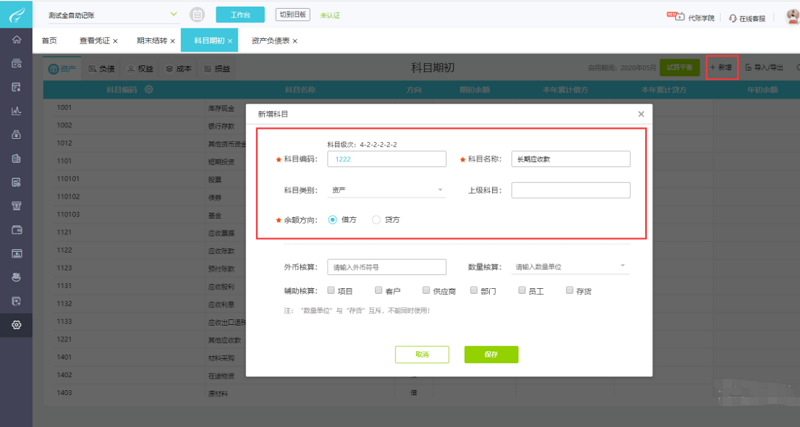Click the 1002 account code row

point(64,125)
